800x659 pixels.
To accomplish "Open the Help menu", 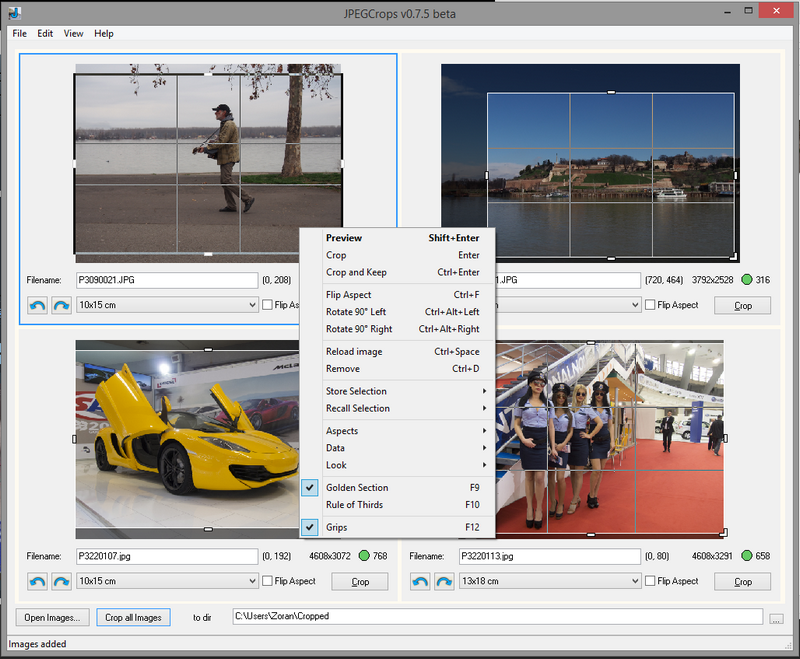I will point(104,34).
